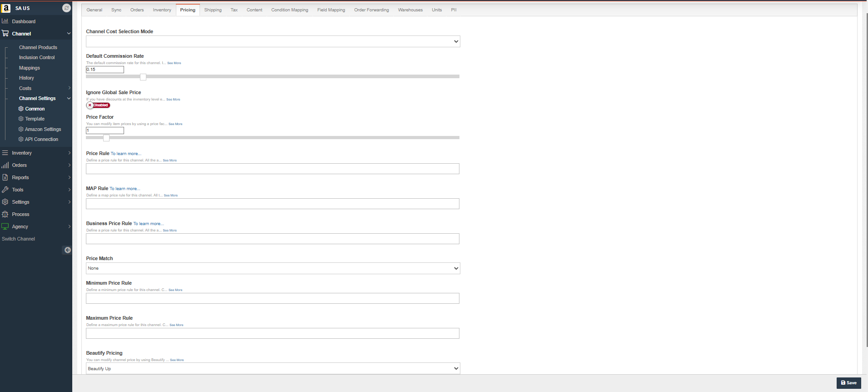Expand the Inventory sidebar arrow
Screen dimensions: 868x392
tap(69, 153)
